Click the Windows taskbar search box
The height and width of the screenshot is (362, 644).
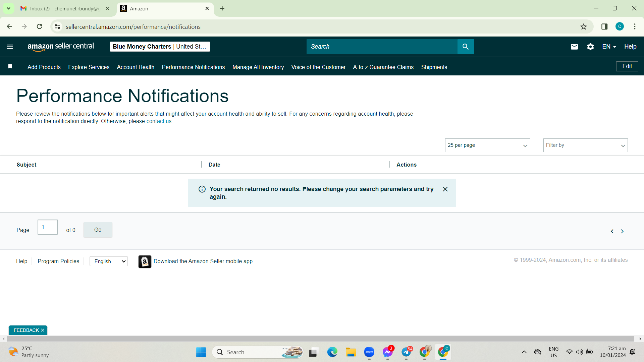pyautogui.click(x=258, y=352)
